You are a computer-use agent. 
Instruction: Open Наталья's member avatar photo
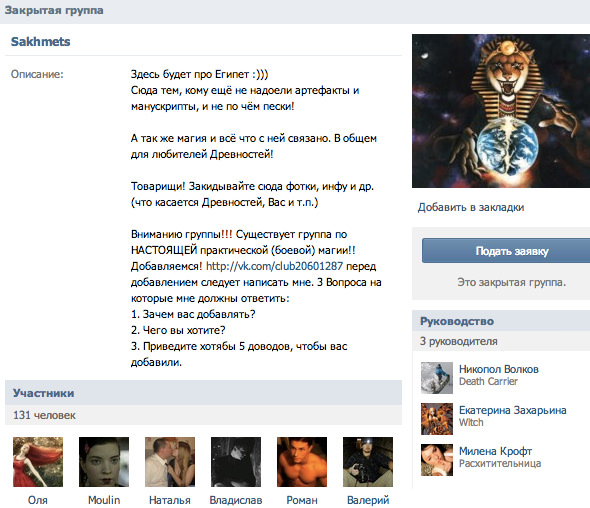click(170, 462)
